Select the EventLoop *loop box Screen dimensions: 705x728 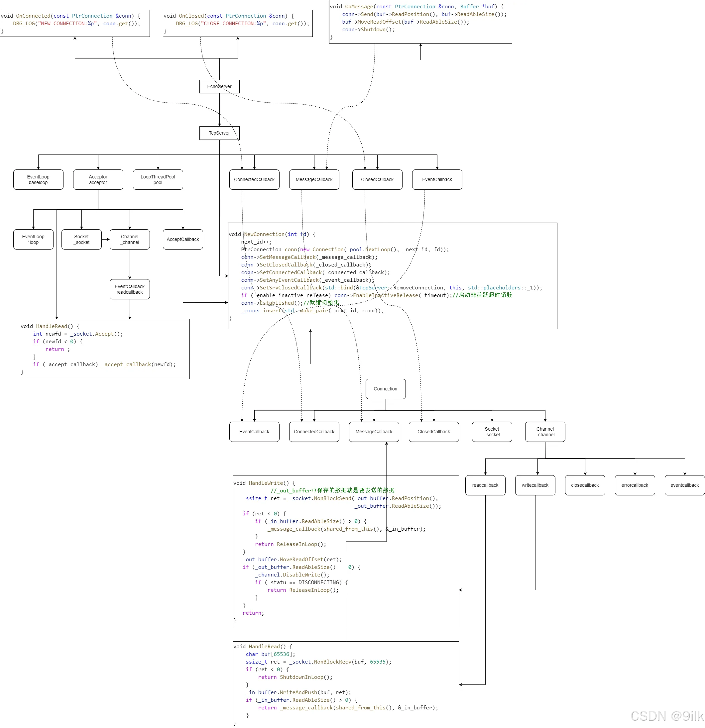click(34, 240)
